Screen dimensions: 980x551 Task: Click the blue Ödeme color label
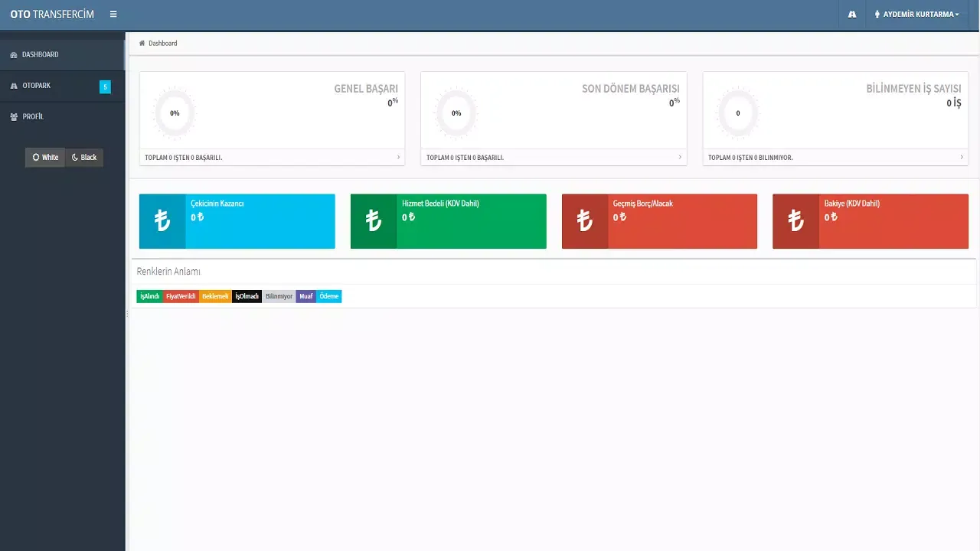[x=329, y=296]
